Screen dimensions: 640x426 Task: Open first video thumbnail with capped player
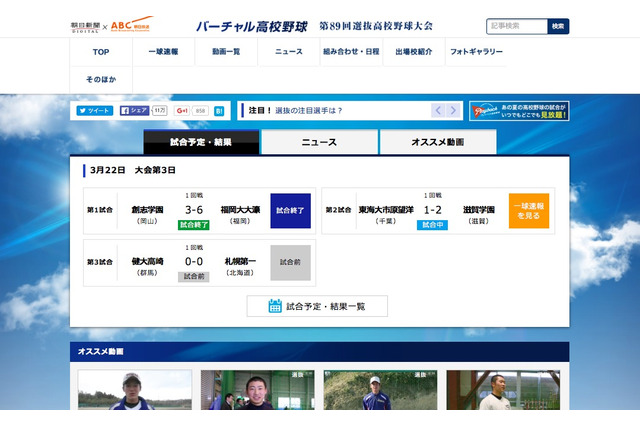tap(135, 390)
